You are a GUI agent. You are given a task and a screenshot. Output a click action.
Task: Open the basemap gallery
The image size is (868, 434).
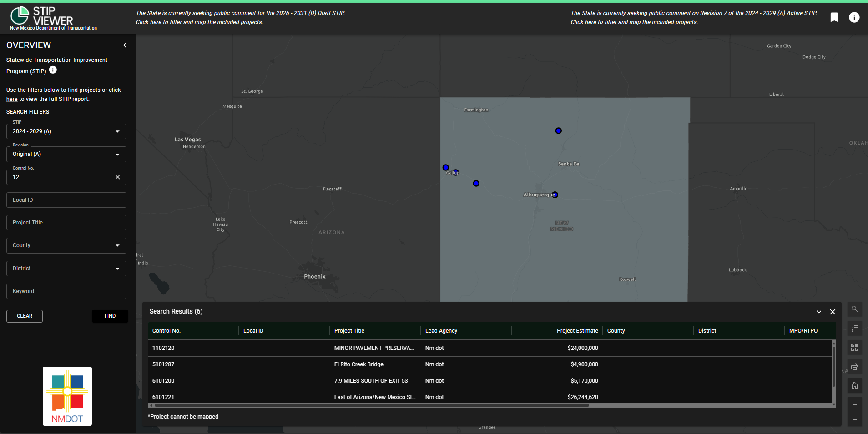[854, 347]
